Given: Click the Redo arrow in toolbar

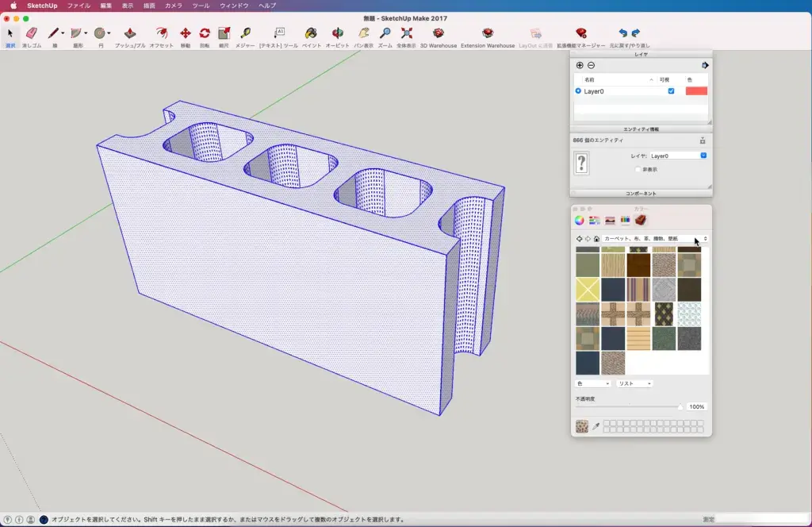Looking at the screenshot, I should (x=636, y=33).
